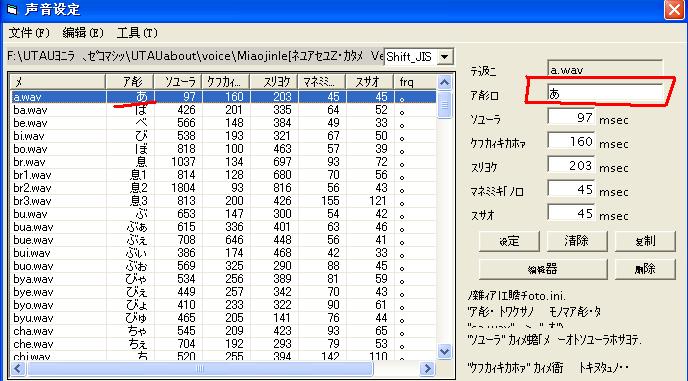Screen dimensions: 688x381
Task: Select the bi.wav row
Action: [223, 136]
